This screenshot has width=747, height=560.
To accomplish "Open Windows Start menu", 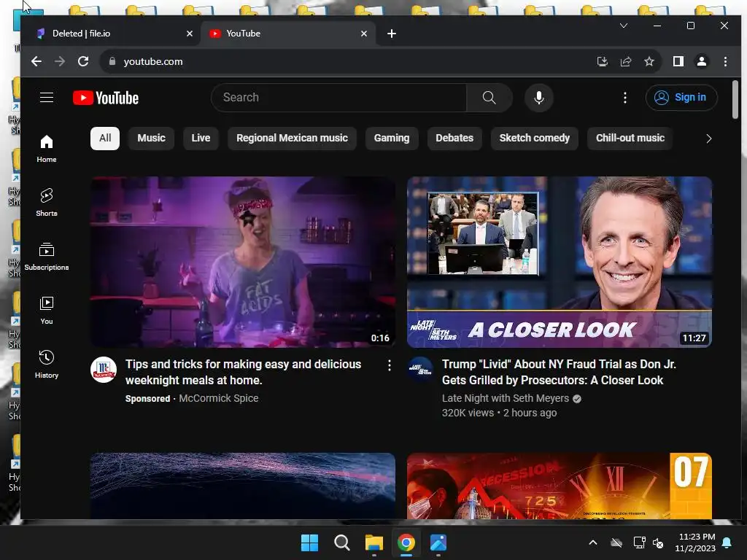I will click(309, 542).
